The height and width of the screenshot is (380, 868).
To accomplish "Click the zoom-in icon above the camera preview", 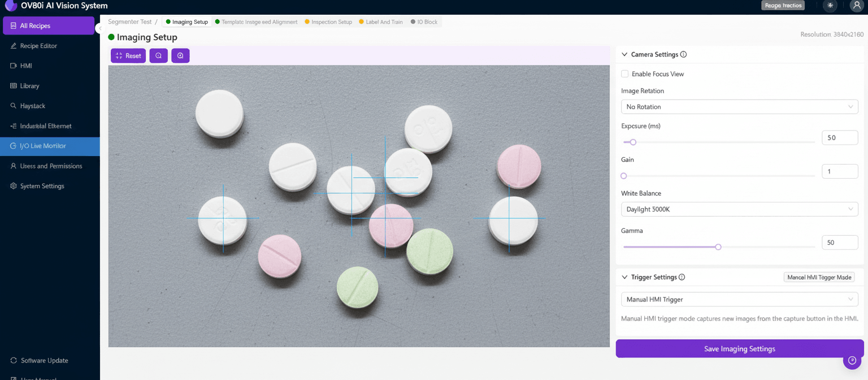I will (x=158, y=55).
